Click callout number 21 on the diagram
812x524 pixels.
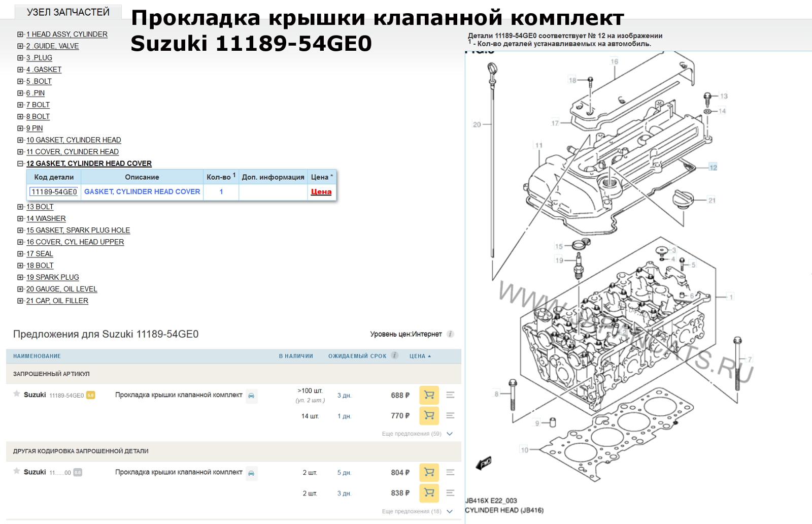[712, 200]
